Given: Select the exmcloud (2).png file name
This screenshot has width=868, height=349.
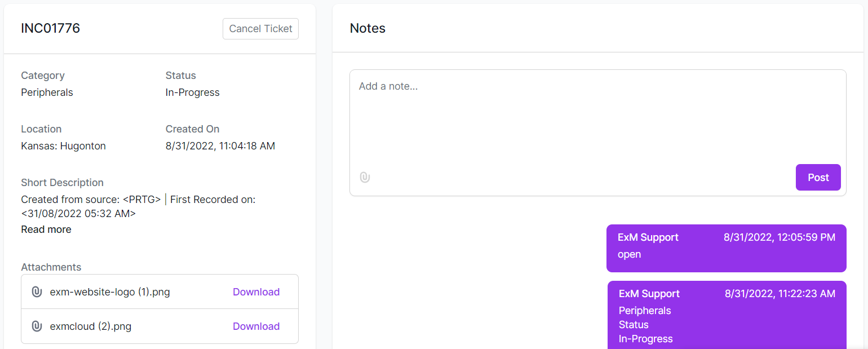Looking at the screenshot, I should point(91,326).
